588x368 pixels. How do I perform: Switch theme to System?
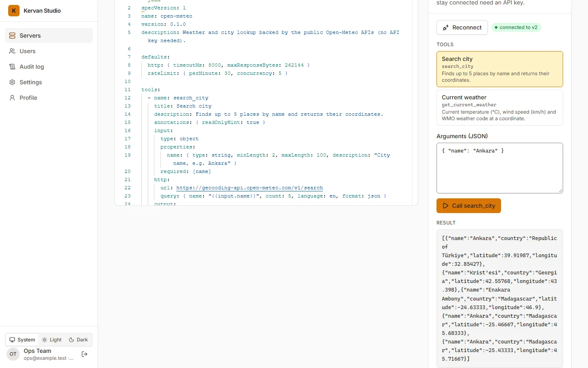pyautogui.click(x=22, y=340)
